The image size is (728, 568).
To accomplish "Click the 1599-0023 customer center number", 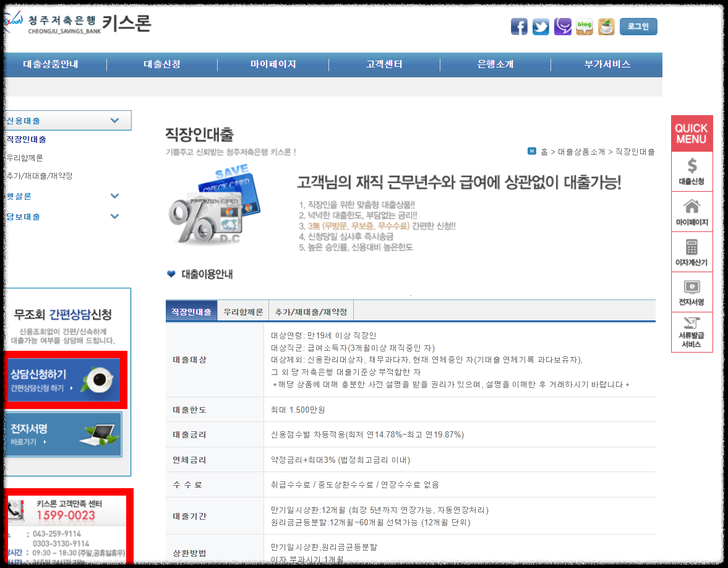I will point(66,515).
